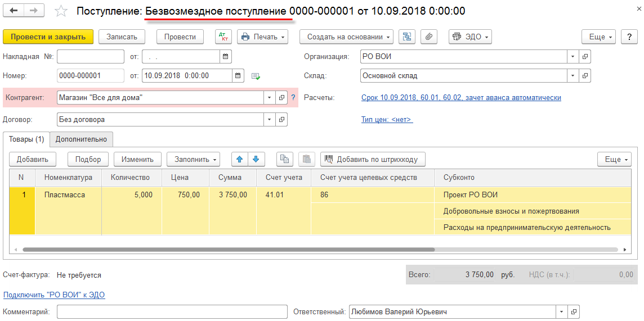Screen dimensions: 644x321
Task: Select Счет учета целевых средств cell 86
Action: [x=373, y=195]
